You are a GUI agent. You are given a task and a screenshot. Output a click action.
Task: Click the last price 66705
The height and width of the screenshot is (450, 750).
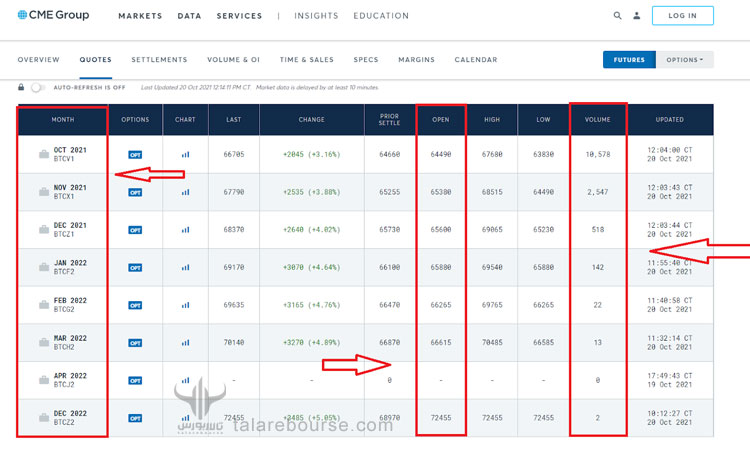[x=233, y=154]
